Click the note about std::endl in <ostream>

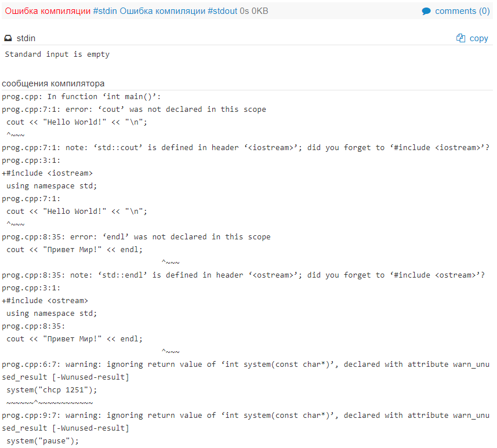[243, 275]
